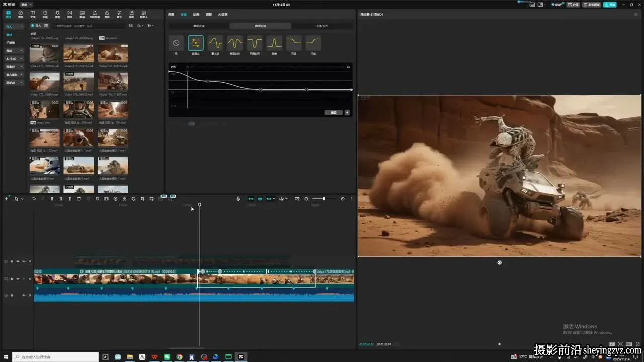Toggle the first timeline snapping switch

pyautogui.click(x=251, y=199)
